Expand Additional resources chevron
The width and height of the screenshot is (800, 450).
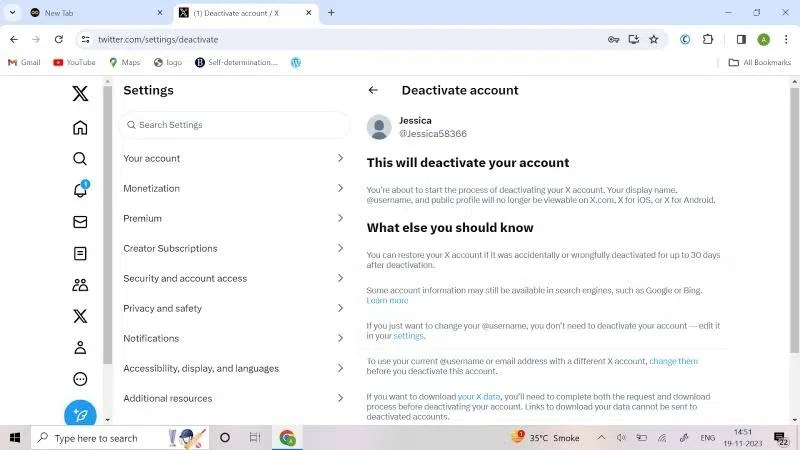click(x=340, y=398)
